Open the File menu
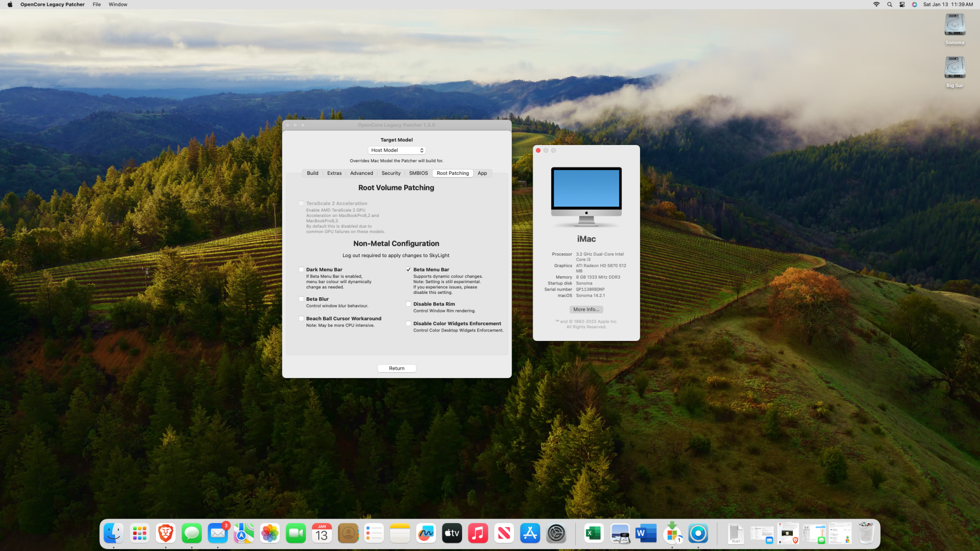Screen dimensions: 980x551 coord(97,4)
